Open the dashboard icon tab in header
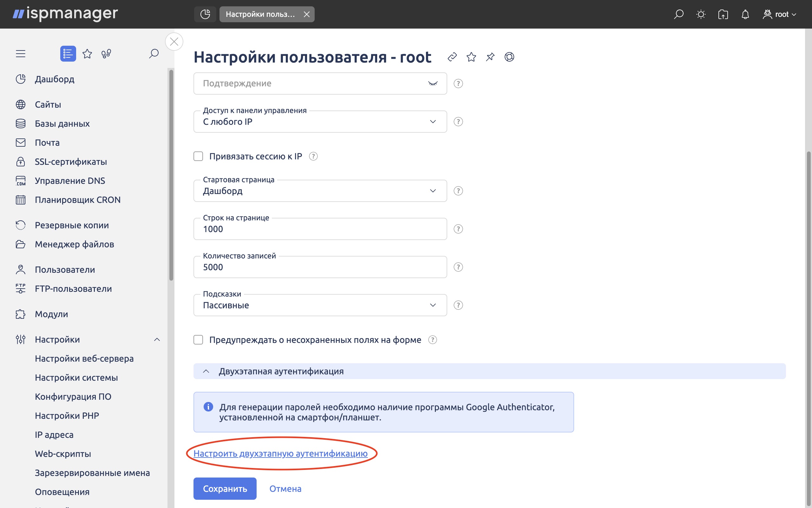Screen dimensions: 812x508 205,14
